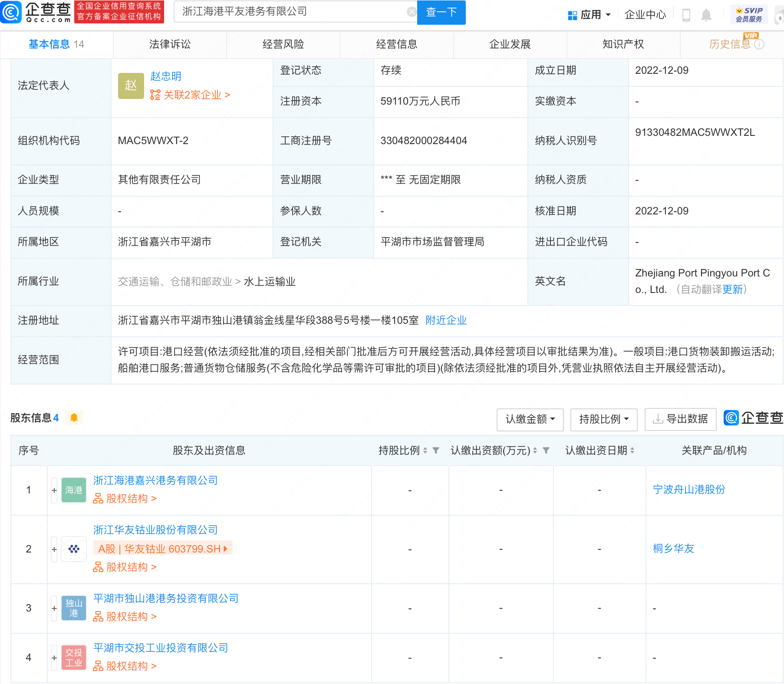Image resolution: width=784 pixels, height=684 pixels.
Task: Open 平湖市交投工业投资有限公司 link
Action: coord(161,648)
